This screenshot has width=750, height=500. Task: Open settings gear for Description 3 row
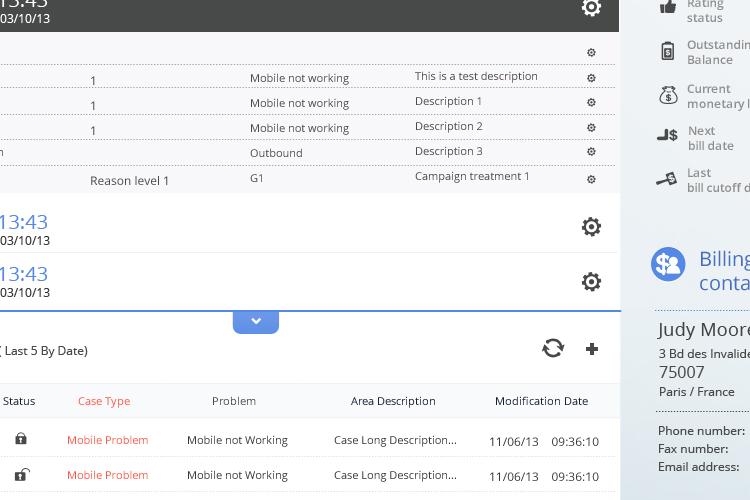pos(591,152)
